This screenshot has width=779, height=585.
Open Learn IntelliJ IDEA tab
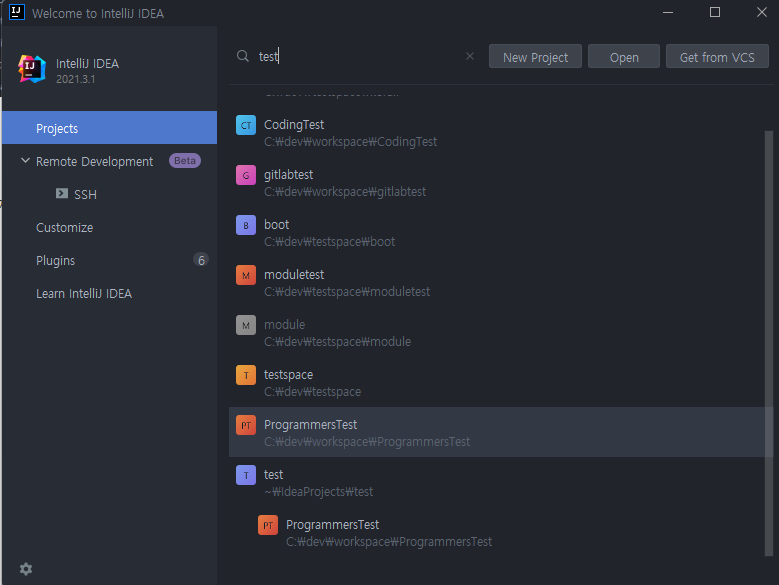[x=84, y=293]
